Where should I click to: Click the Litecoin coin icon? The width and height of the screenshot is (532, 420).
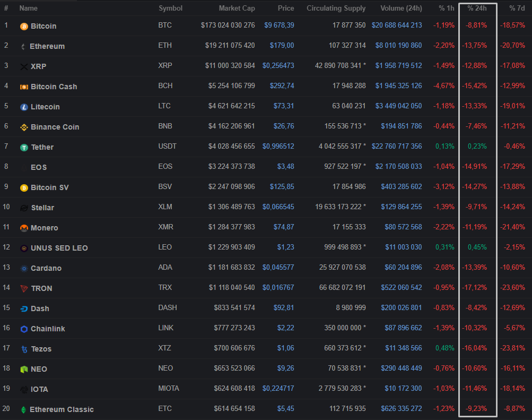coord(24,107)
